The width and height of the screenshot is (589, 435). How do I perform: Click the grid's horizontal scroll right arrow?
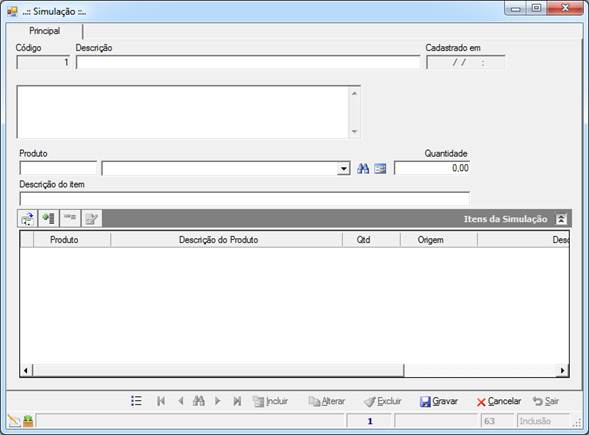pyautogui.click(x=562, y=370)
